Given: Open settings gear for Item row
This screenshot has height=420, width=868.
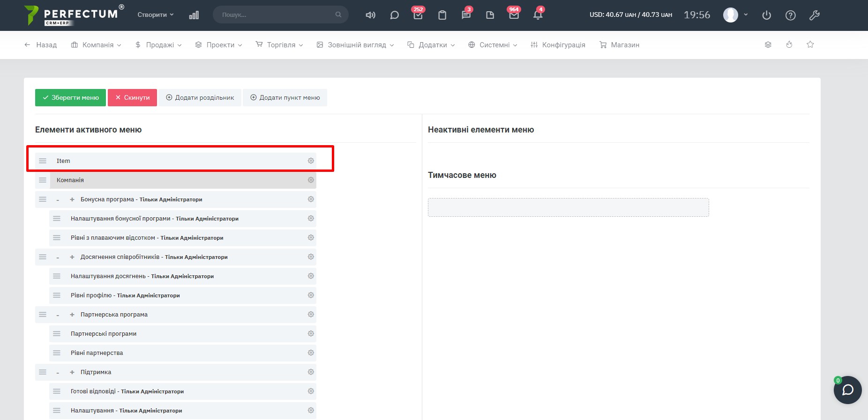Looking at the screenshot, I should pyautogui.click(x=311, y=161).
